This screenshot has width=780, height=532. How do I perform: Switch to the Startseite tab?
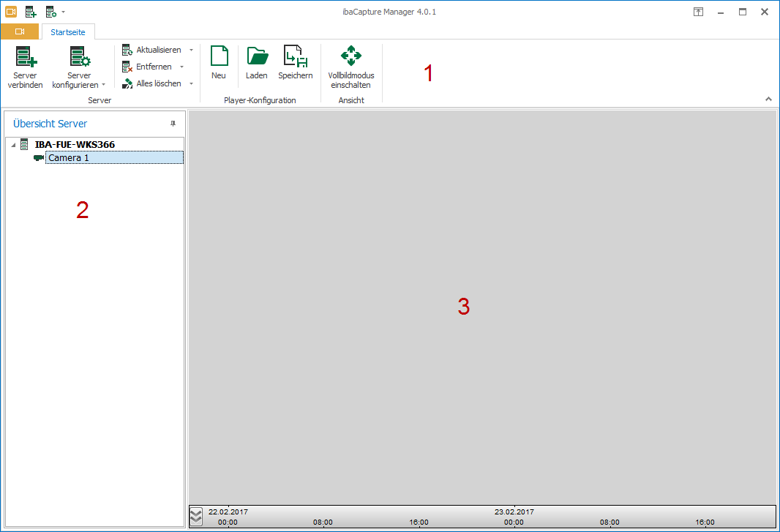[x=67, y=31]
